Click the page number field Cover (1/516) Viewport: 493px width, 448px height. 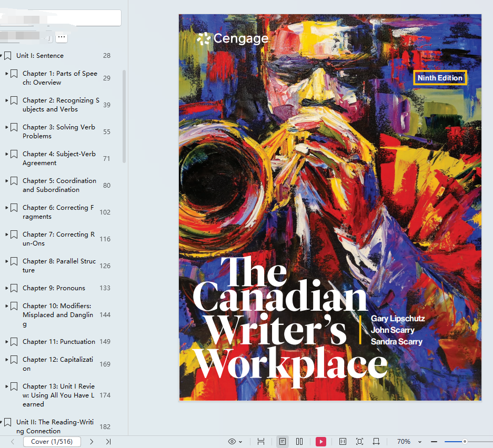52,441
